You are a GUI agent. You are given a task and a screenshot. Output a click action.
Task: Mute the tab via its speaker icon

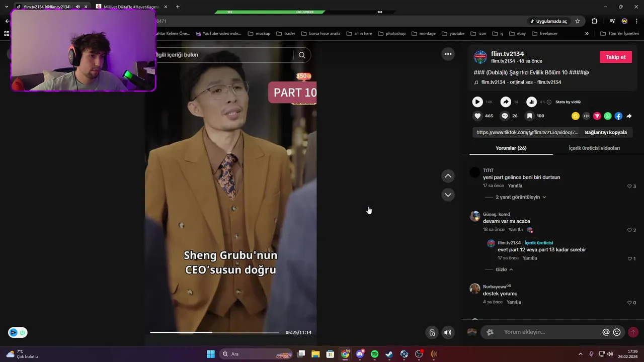point(77,7)
